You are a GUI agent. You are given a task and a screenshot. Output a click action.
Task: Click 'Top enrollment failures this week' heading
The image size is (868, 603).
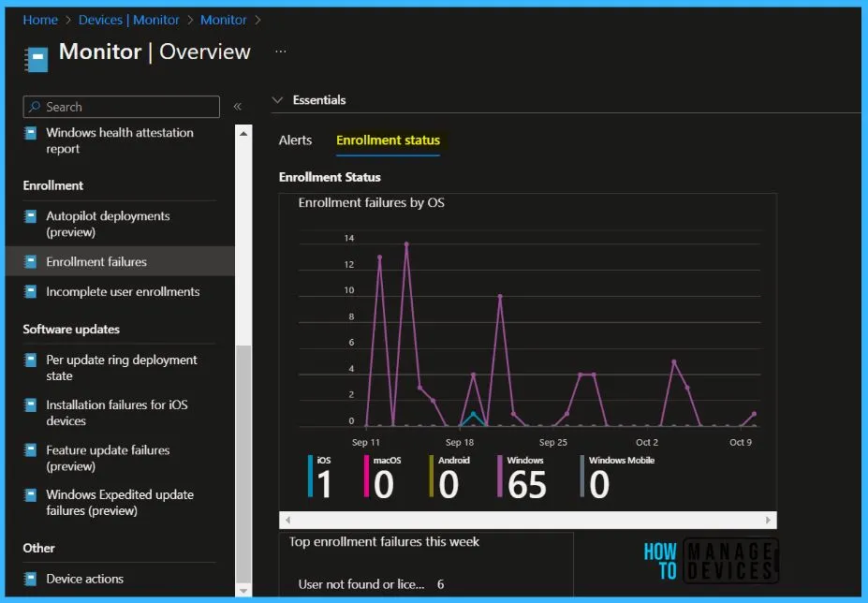[384, 541]
